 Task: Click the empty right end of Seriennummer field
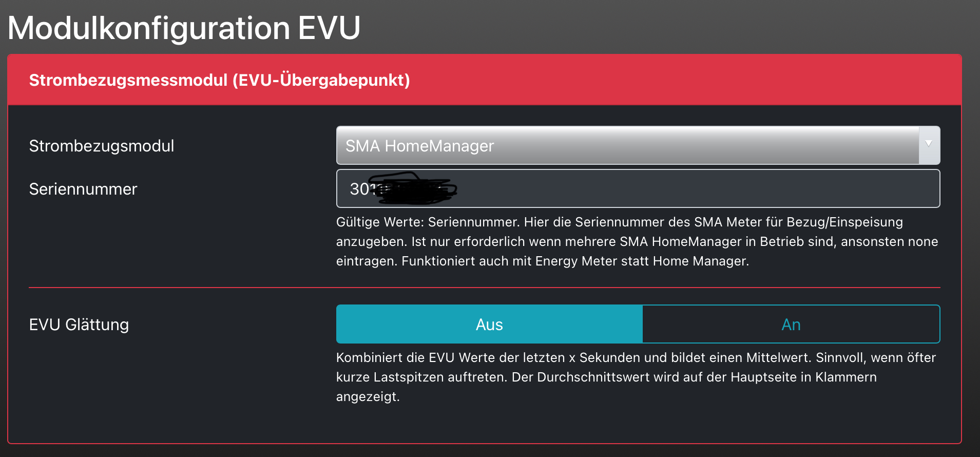click(x=873, y=189)
